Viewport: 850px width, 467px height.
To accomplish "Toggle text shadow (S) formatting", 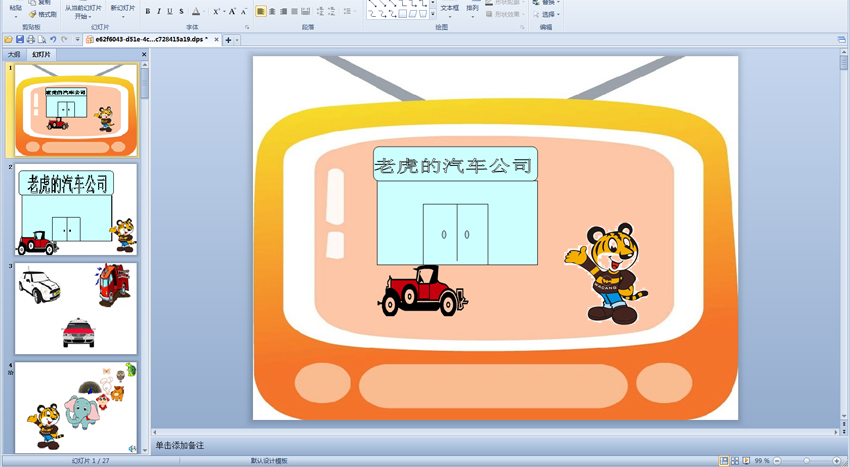I will pos(181,11).
